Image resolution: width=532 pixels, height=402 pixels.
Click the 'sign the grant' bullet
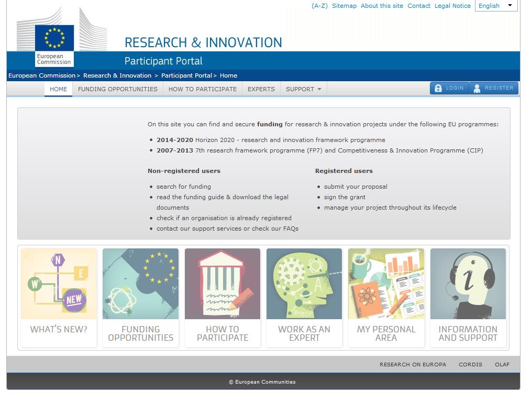345,197
